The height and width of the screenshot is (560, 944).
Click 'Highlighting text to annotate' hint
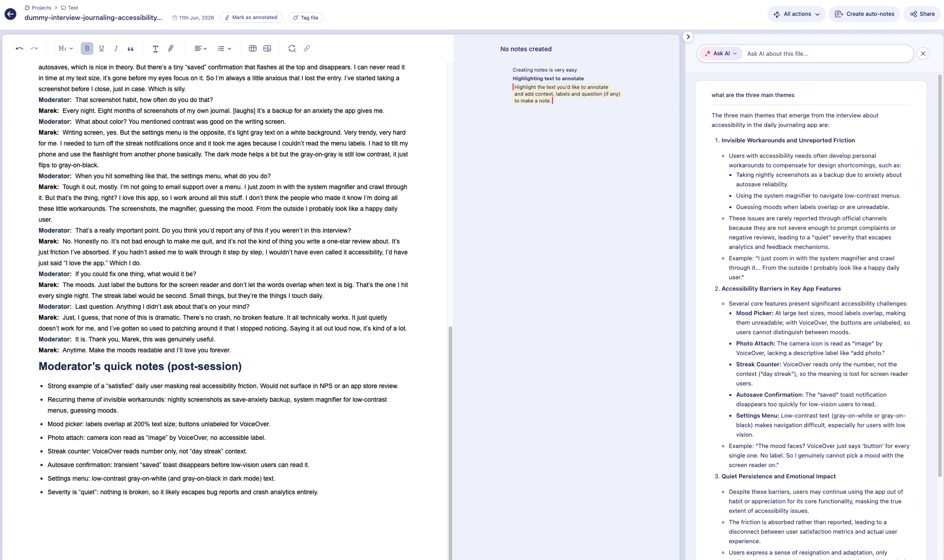coord(548,78)
